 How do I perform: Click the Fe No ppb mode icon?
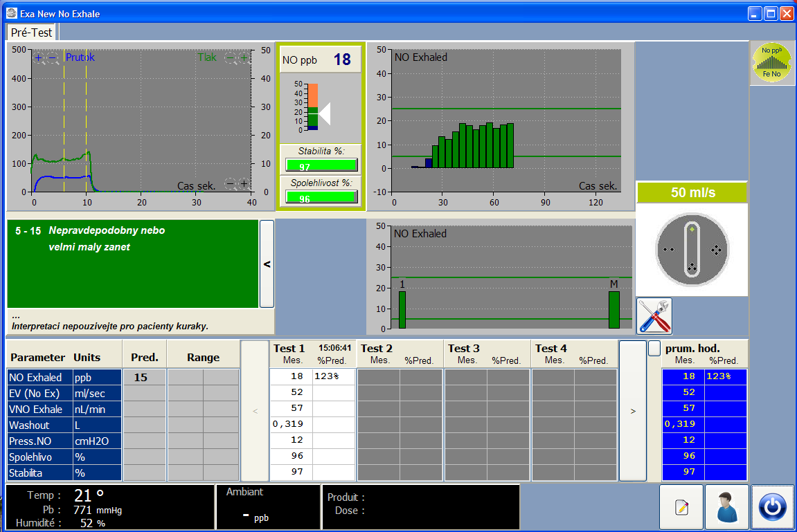click(771, 63)
